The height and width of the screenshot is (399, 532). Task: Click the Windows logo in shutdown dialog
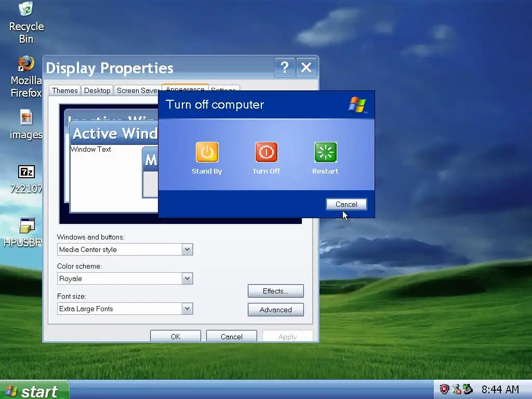357,104
